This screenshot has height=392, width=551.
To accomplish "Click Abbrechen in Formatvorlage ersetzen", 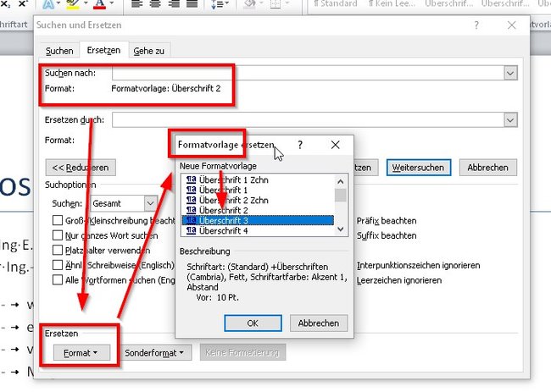I will [x=319, y=323].
